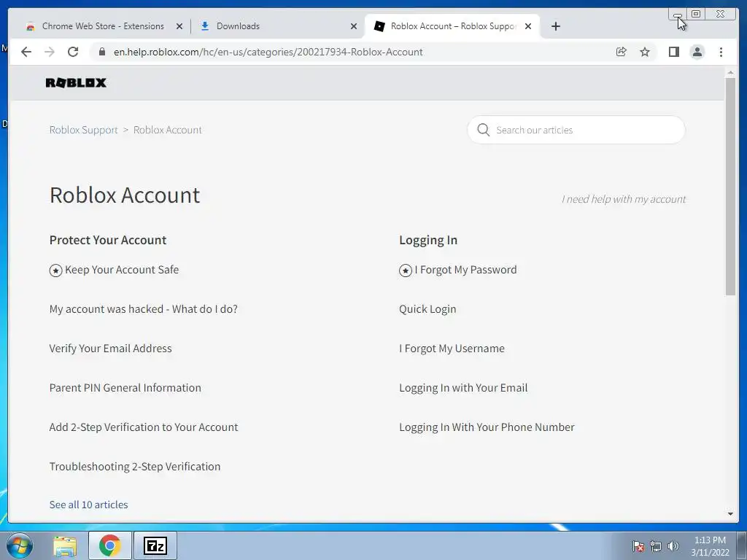Click See all 10 articles link
This screenshot has height=560, width=747.
(88, 505)
